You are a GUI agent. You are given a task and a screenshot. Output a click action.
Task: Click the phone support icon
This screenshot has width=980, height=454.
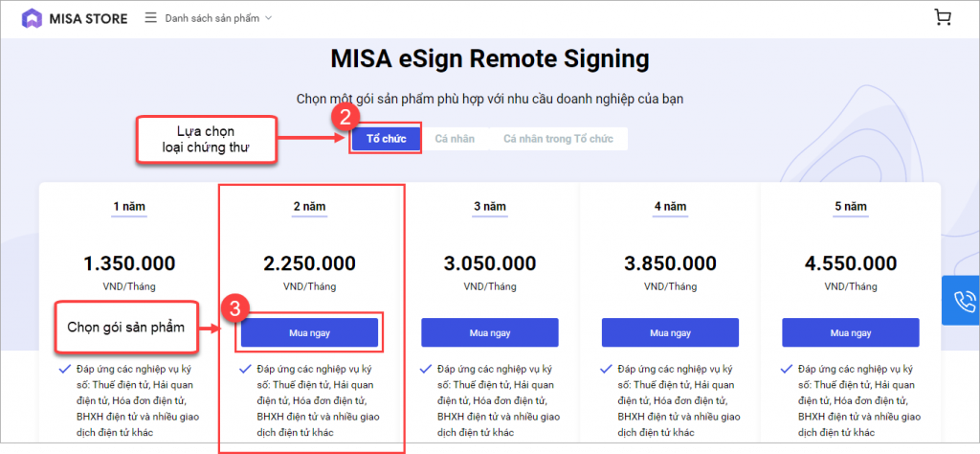[x=963, y=300]
